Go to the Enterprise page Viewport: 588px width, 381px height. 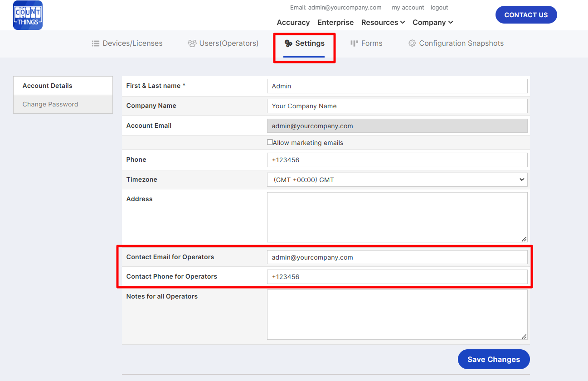(x=335, y=23)
